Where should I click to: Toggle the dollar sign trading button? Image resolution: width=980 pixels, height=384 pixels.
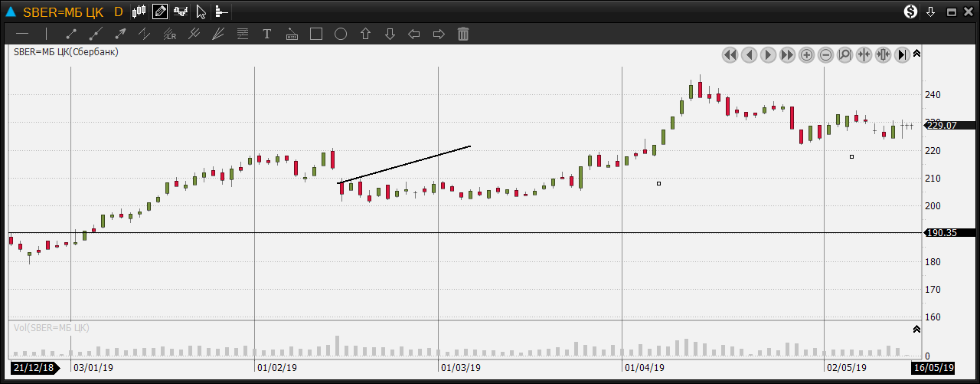point(910,11)
